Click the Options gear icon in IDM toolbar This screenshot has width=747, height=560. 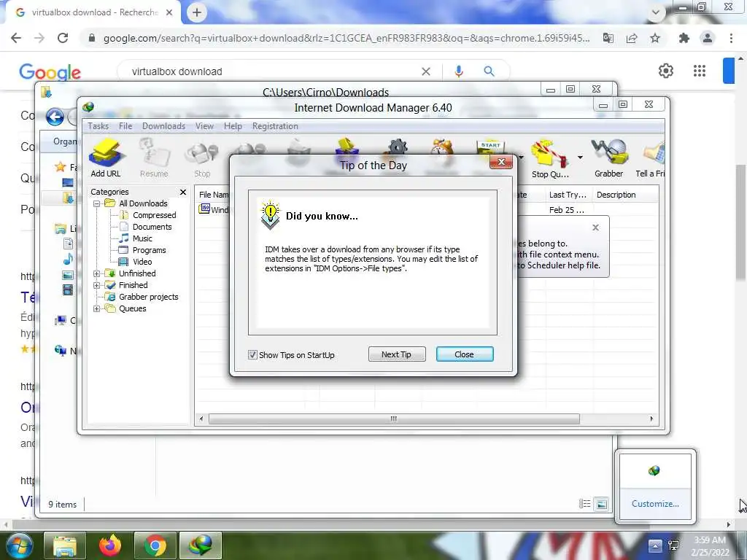398,147
